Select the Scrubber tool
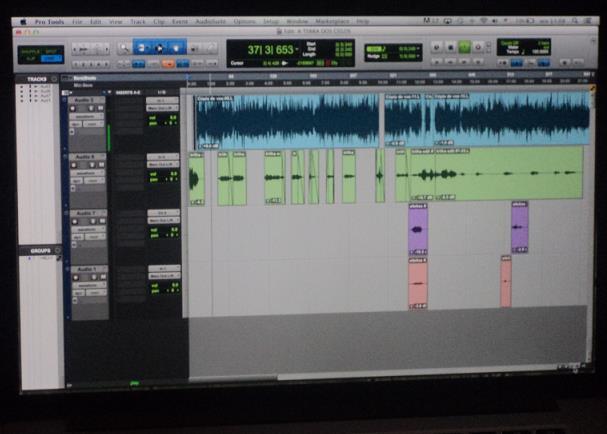 (x=195, y=48)
